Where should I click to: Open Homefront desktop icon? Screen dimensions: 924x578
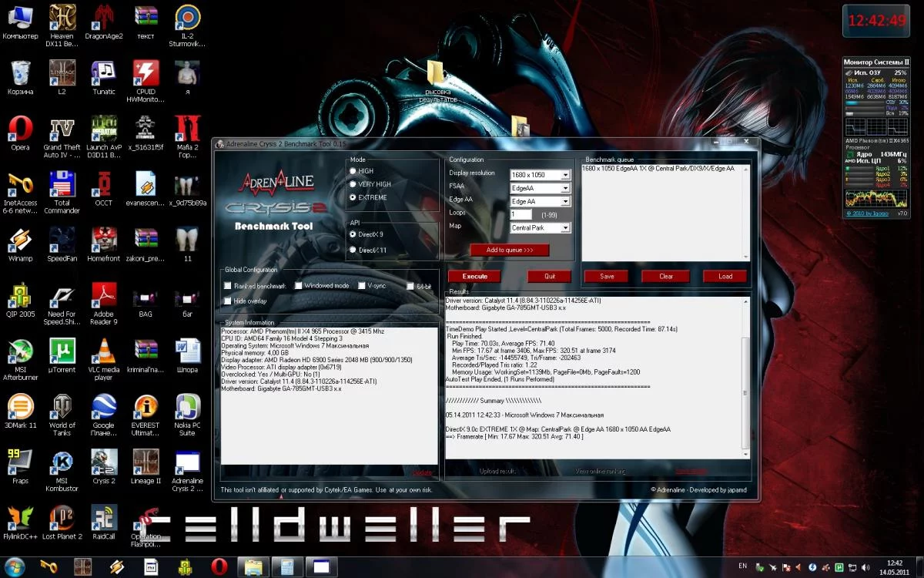tap(103, 244)
